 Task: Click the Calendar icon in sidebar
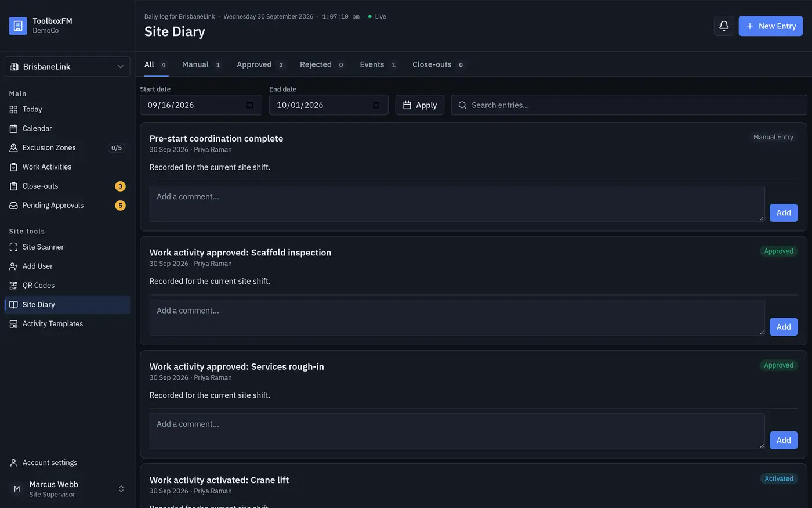pyautogui.click(x=13, y=128)
